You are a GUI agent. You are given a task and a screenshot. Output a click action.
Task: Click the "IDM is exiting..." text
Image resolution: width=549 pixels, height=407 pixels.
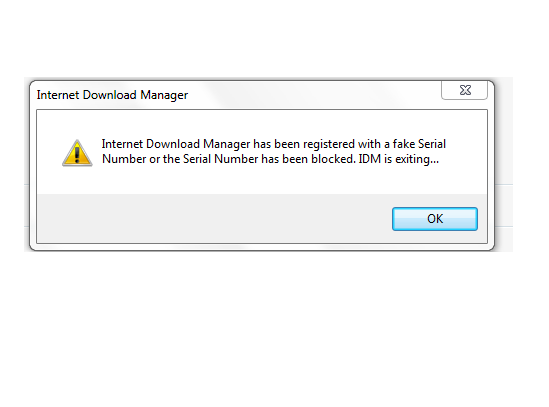point(398,159)
